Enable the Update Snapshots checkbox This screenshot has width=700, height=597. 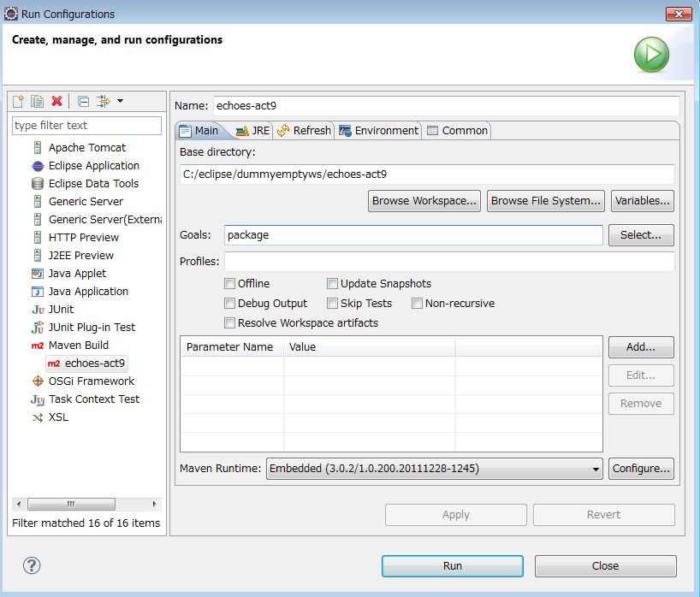[x=332, y=284]
